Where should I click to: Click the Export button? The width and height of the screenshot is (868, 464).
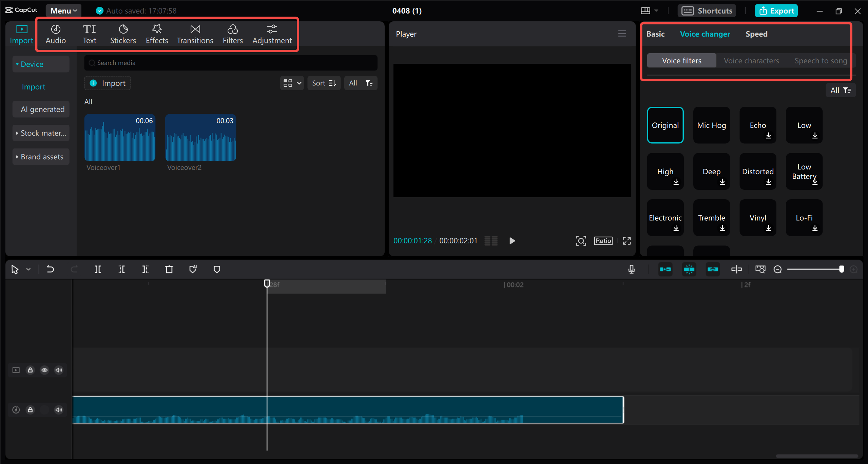point(776,11)
